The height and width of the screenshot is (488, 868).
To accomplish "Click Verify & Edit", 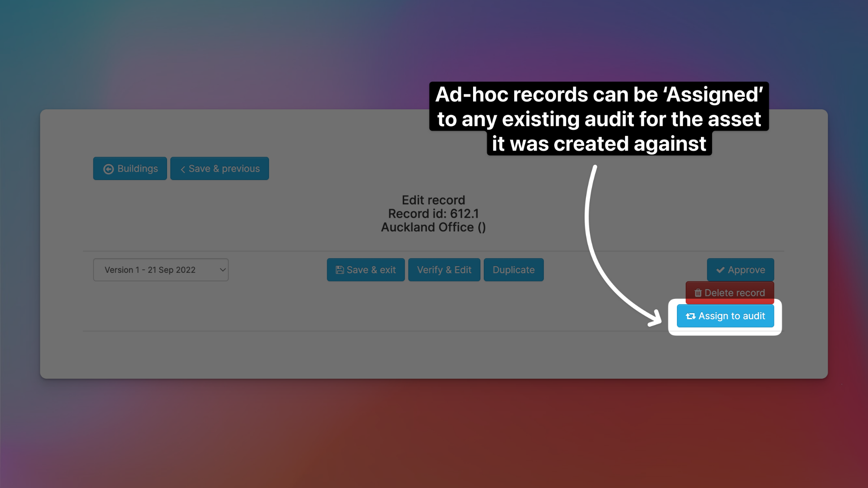I will coord(444,270).
